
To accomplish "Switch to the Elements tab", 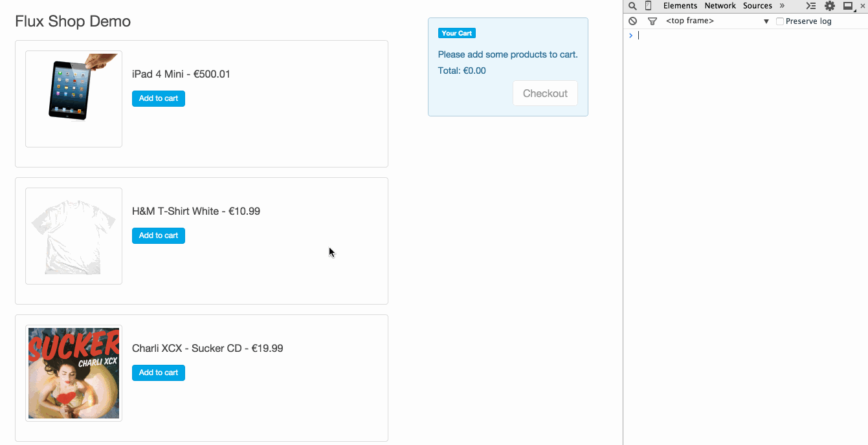I will point(680,6).
